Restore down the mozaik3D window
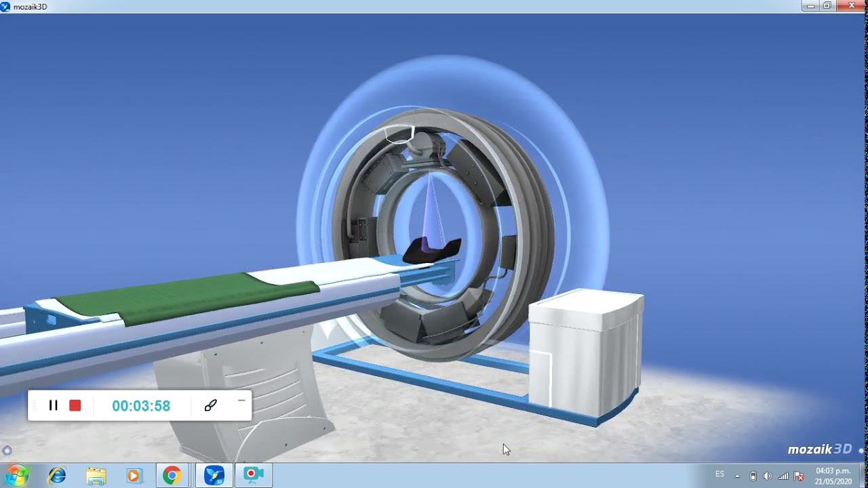868x488 pixels. tap(827, 5)
